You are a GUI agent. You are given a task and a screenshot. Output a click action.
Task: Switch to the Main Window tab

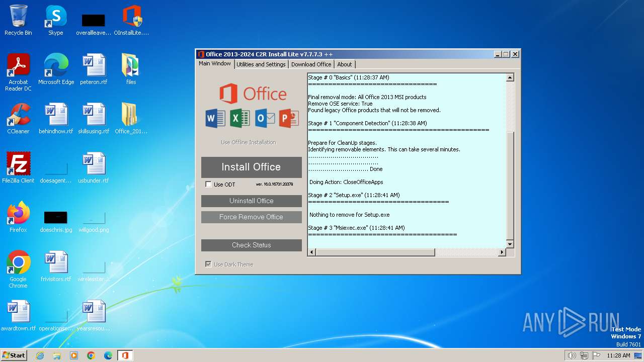tap(215, 64)
